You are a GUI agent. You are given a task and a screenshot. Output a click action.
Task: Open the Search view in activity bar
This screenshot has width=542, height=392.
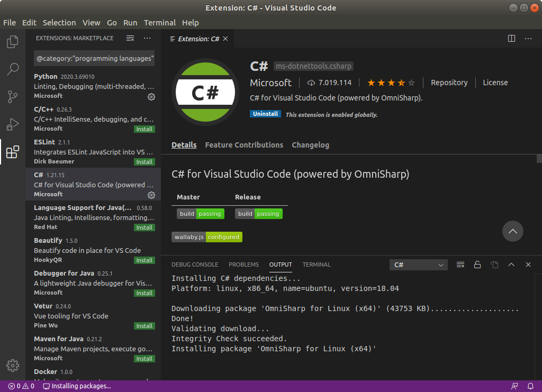pyautogui.click(x=13, y=69)
